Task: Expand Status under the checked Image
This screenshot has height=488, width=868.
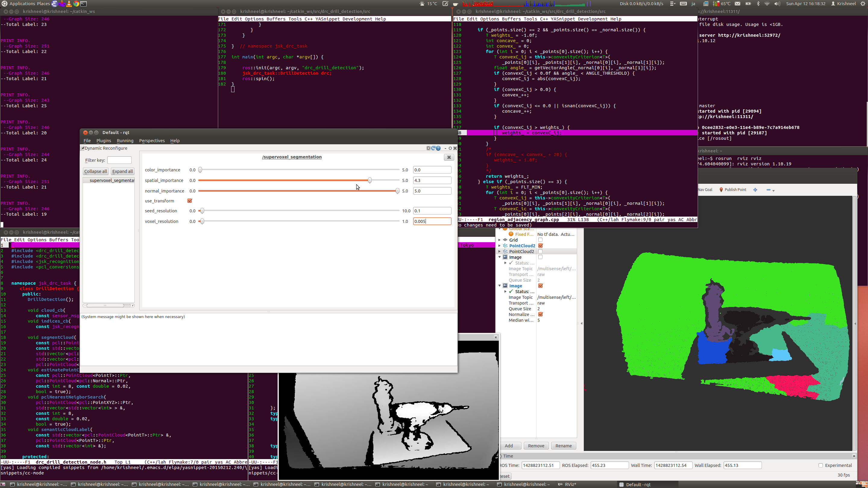Action: pyautogui.click(x=505, y=291)
